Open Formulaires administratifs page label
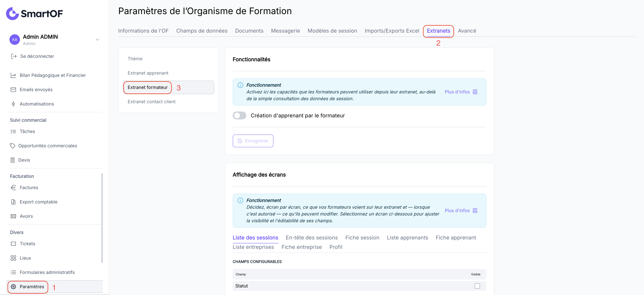This screenshot has width=644, height=295. tap(47, 272)
